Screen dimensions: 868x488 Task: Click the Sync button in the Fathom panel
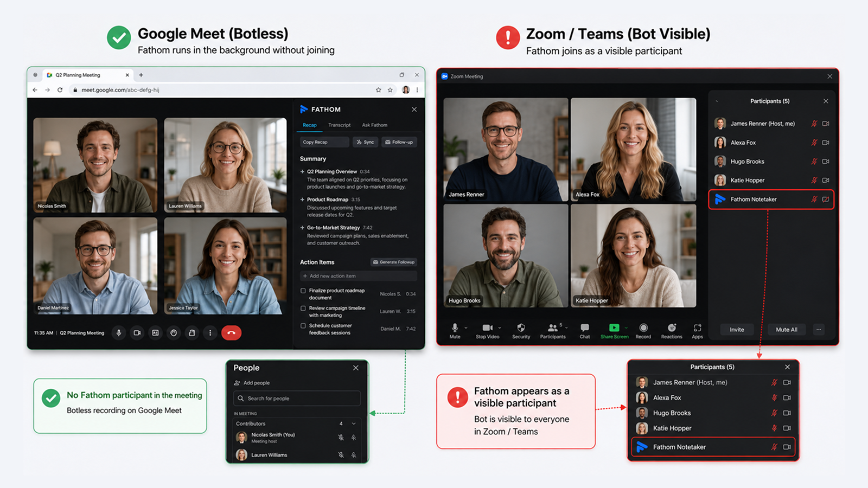[365, 142]
